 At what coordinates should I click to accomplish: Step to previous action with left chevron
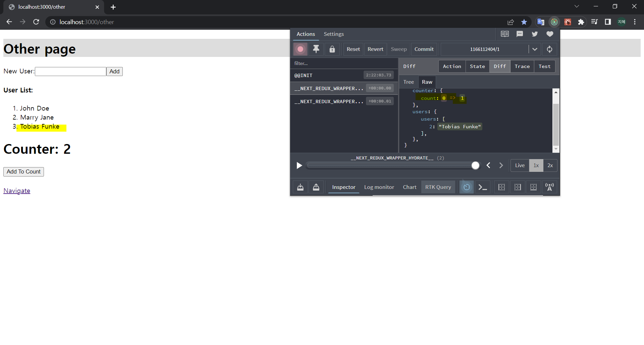point(488,165)
